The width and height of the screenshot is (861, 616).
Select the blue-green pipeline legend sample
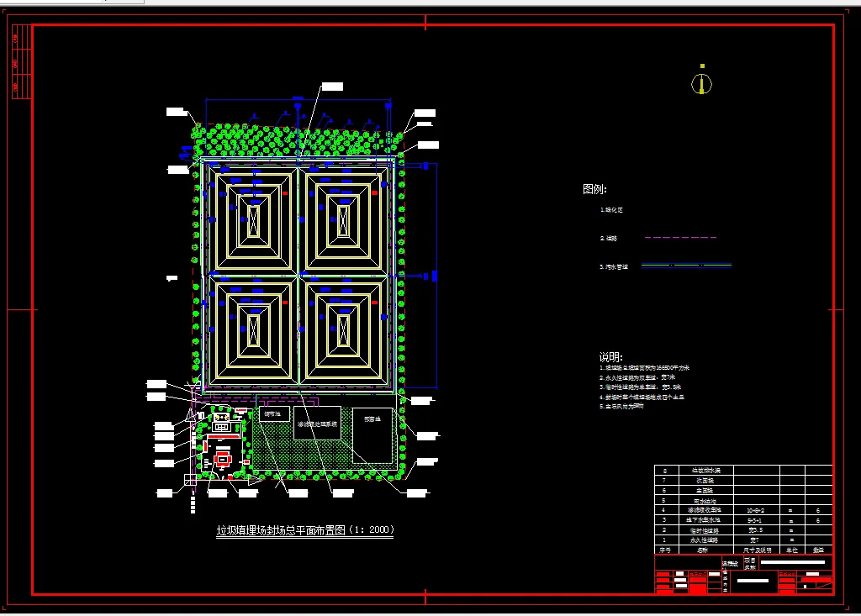[686, 266]
